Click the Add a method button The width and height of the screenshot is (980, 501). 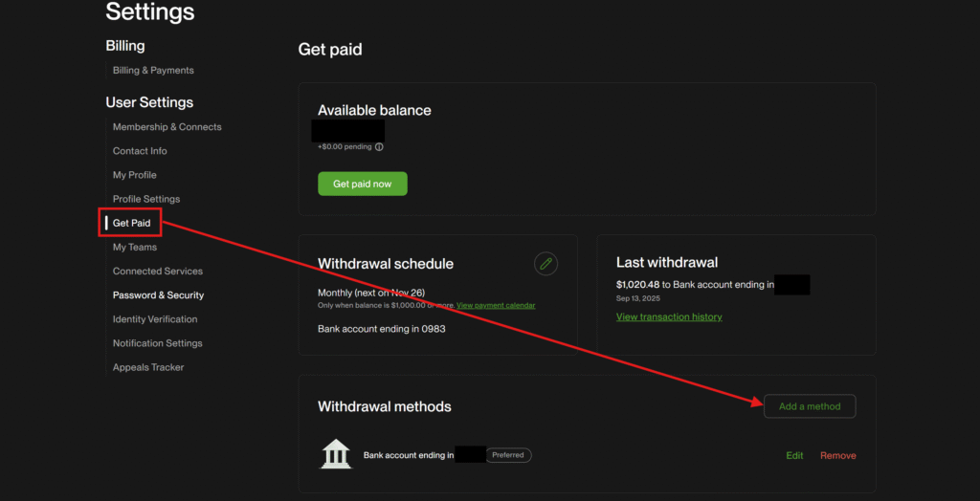(x=809, y=406)
